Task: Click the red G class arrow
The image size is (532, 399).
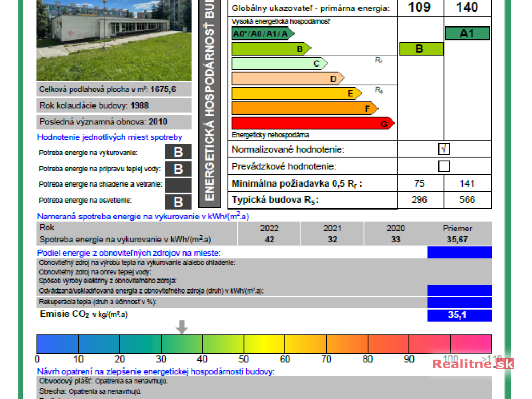Action: (x=313, y=124)
